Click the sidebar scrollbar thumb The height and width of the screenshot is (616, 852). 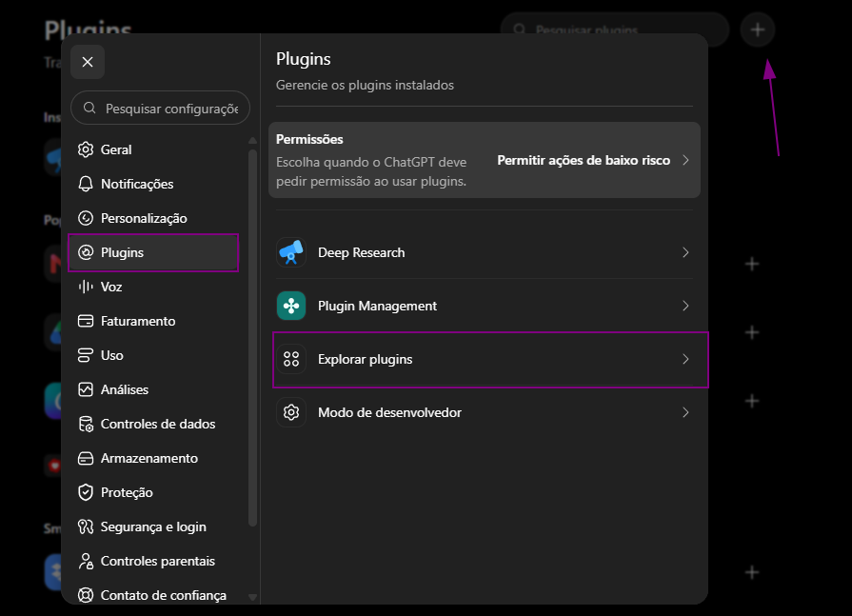point(252,338)
